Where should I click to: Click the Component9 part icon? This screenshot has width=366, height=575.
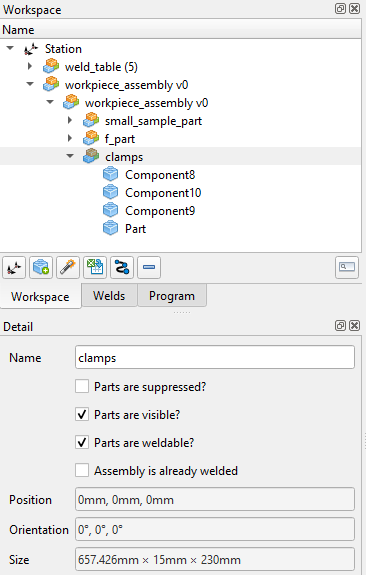pos(110,210)
